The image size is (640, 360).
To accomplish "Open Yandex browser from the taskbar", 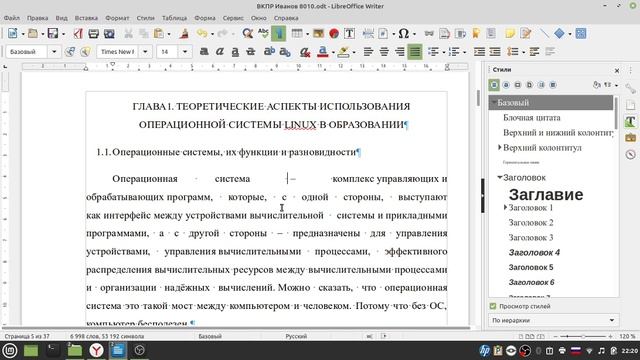I will point(96,350).
